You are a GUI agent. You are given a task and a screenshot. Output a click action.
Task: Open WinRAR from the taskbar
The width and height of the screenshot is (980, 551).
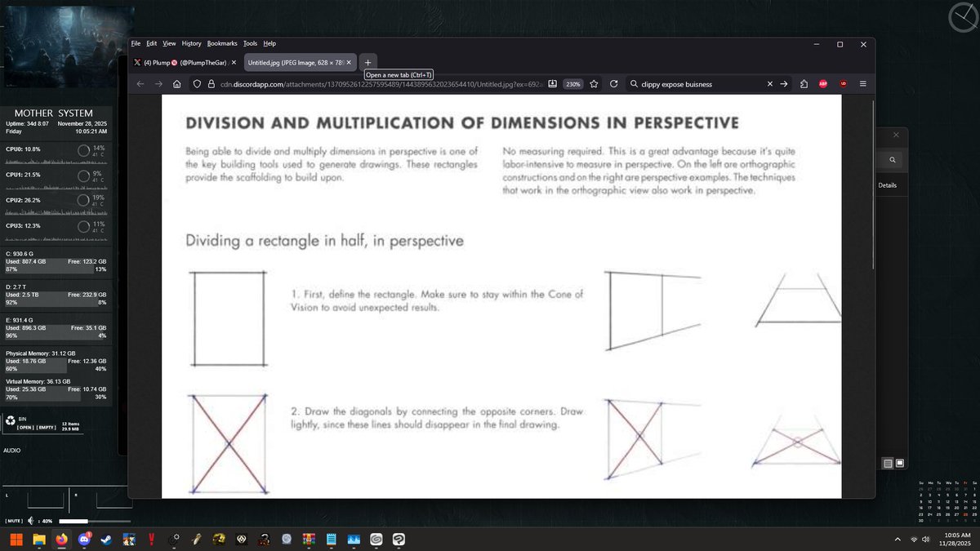(309, 540)
